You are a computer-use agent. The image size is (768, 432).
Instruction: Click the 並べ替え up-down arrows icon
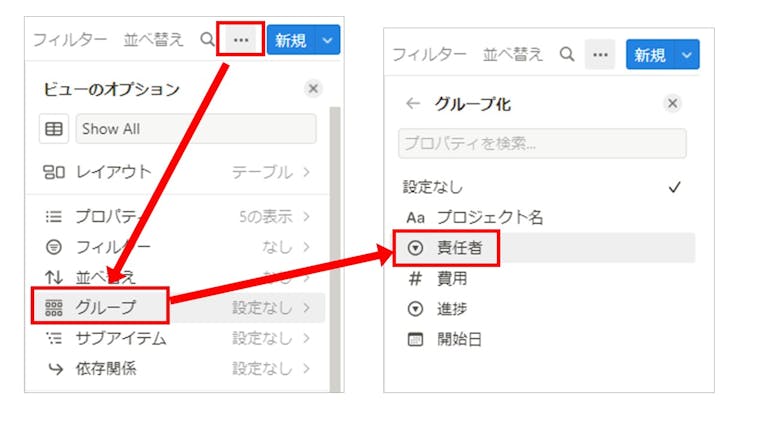53,277
